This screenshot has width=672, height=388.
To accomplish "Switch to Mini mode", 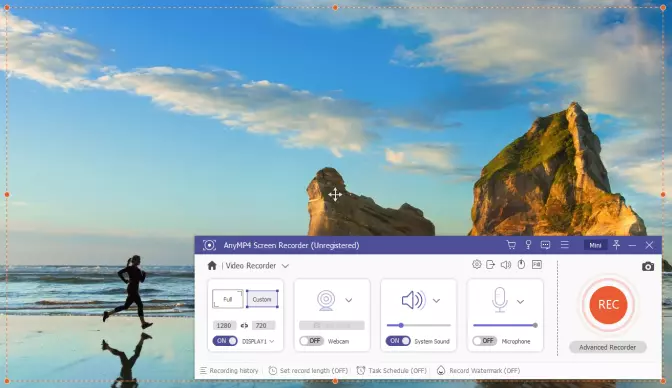I will pyautogui.click(x=595, y=245).
